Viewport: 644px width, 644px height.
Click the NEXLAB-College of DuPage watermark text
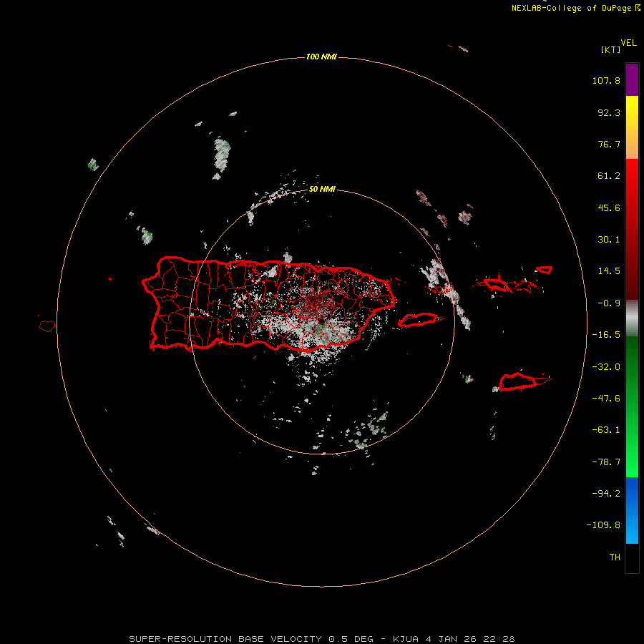coord(576,8)
